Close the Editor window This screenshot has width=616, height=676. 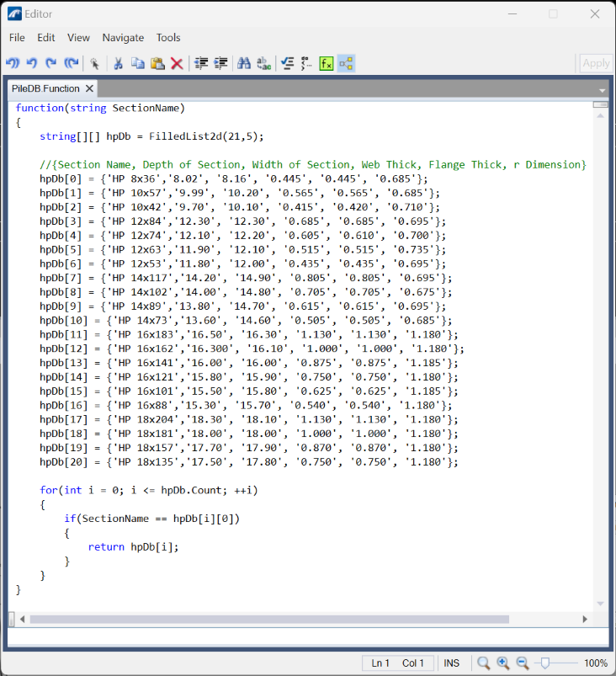[x=595, y=13]
